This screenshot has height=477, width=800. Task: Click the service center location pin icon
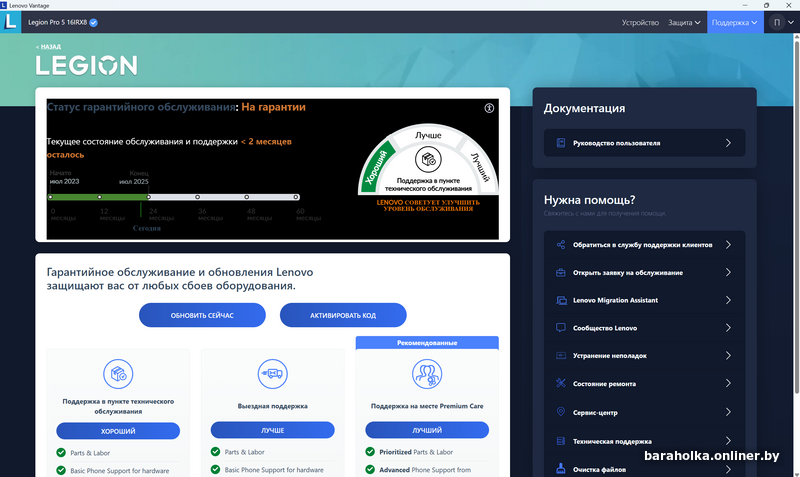point(560,412)
